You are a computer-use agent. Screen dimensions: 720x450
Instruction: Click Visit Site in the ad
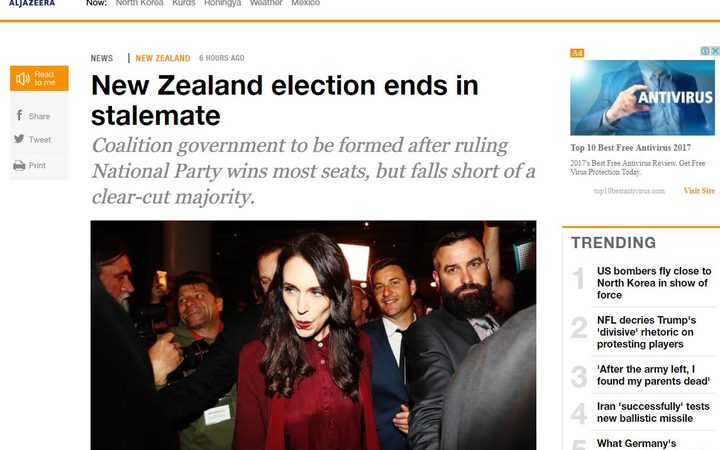[699, 191]
